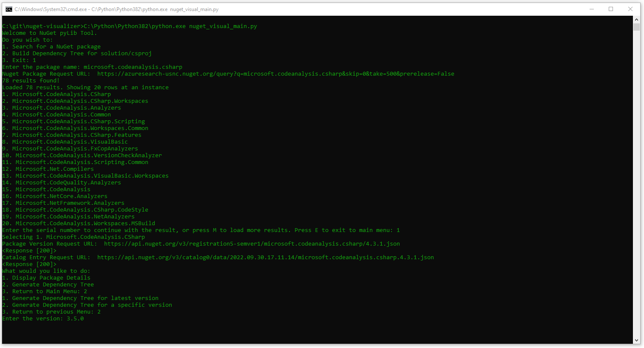Click result '15. Microsoft.CodeAnalysis'
This screenshot has height=348, width=644.
[x=46, y=190]
